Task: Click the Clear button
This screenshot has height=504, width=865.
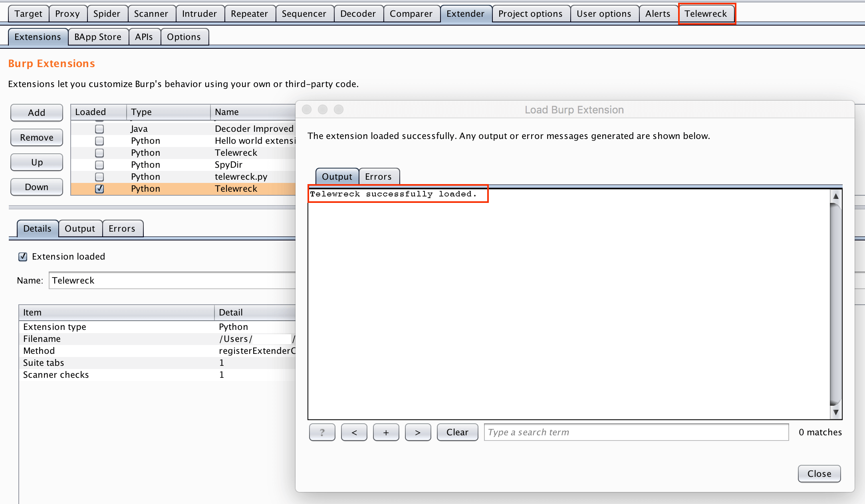Action: pos(457,432)
